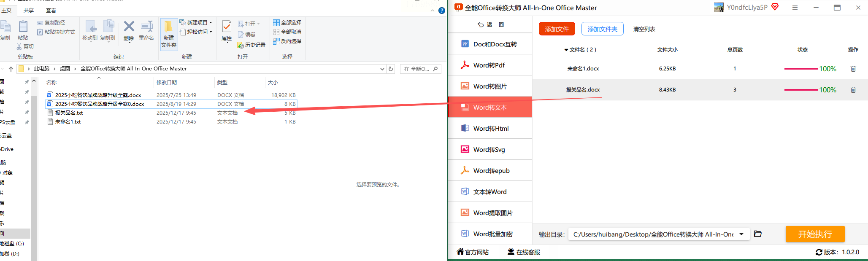Choose the Word转Html sidebar option

coord(489,128)
